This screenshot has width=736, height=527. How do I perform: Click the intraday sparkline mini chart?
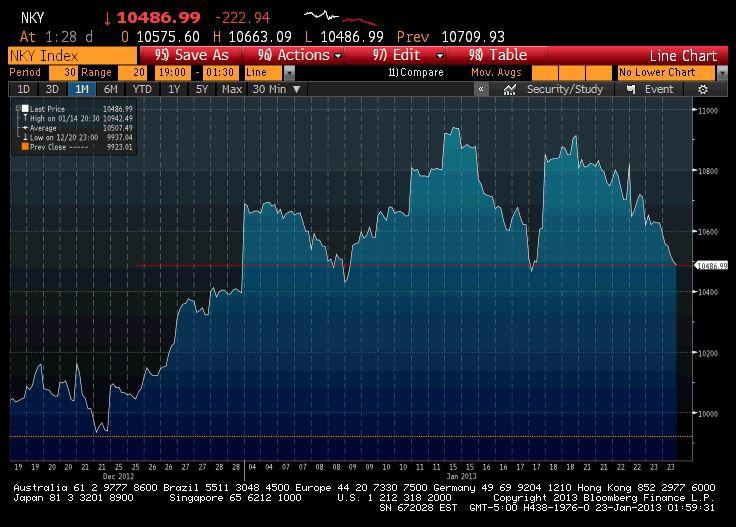pyautogui.click(x=341, y=18)
